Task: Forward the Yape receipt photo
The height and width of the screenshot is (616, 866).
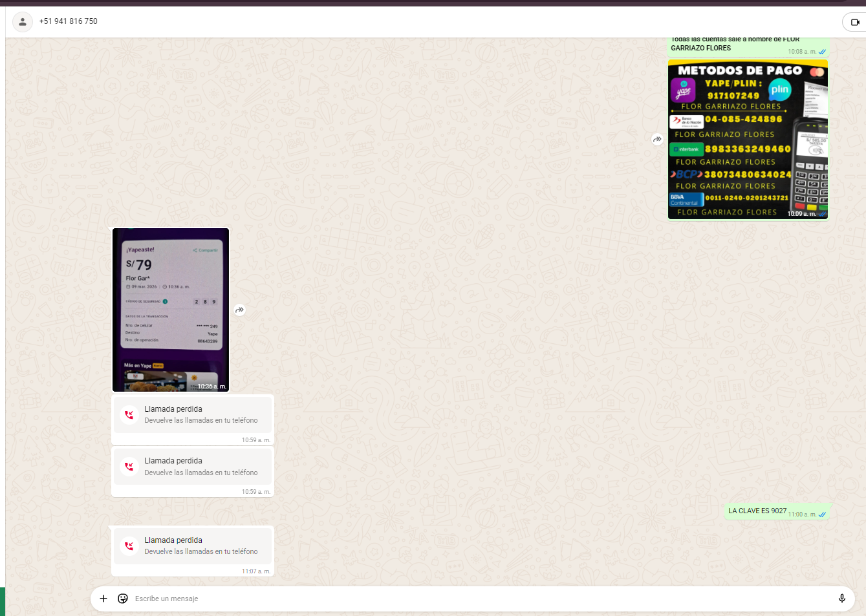Action: 240,310
